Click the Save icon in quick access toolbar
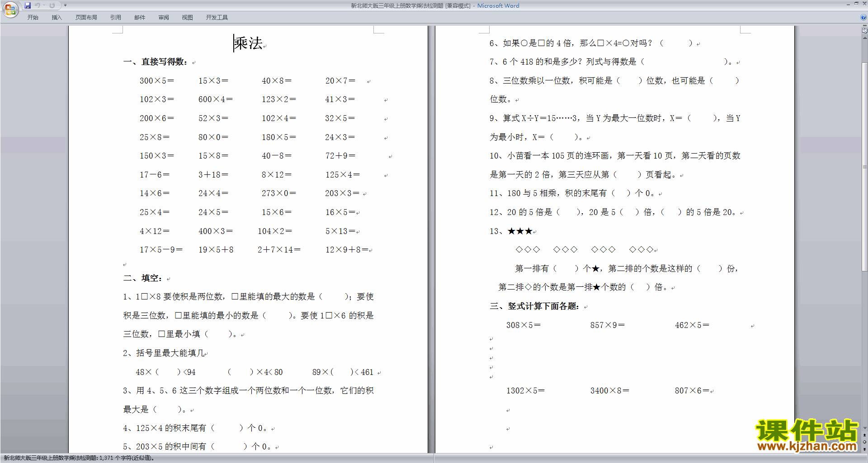 tap(28, 5)
